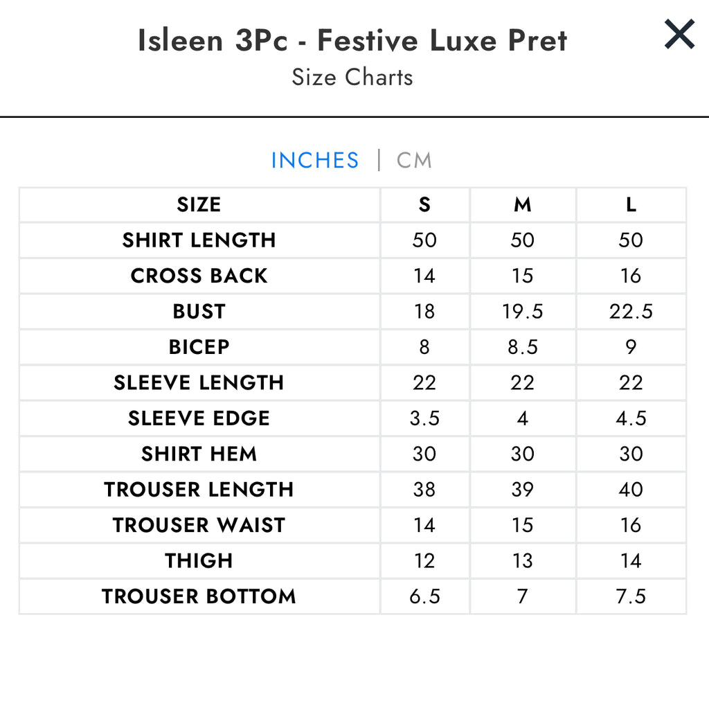Click the THIGH row label

pyautogui.click(x=199, y=560)
